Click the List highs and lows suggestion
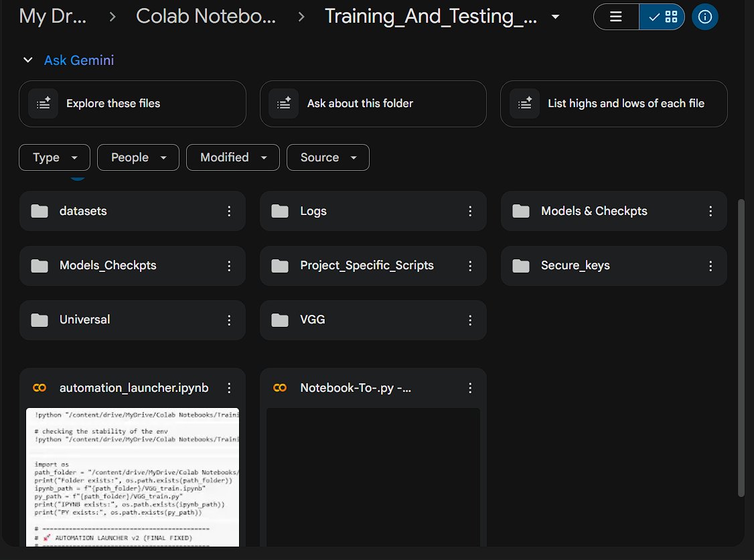This screenshot has height=560, width=754. tap(613, 104)
